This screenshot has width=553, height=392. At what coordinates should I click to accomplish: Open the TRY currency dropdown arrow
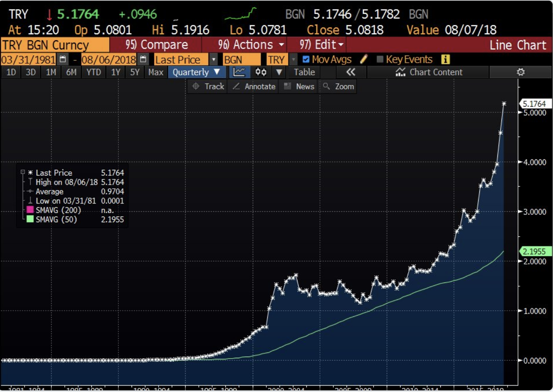293,60
